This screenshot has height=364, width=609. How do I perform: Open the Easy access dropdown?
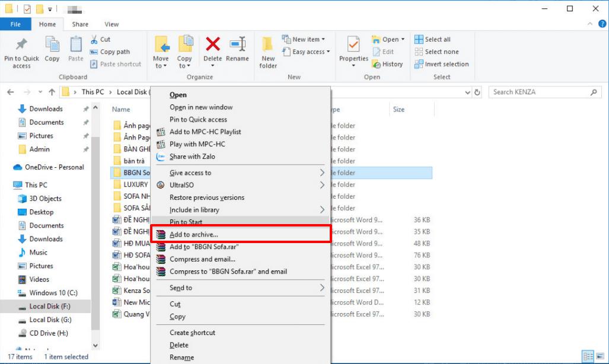306,52
